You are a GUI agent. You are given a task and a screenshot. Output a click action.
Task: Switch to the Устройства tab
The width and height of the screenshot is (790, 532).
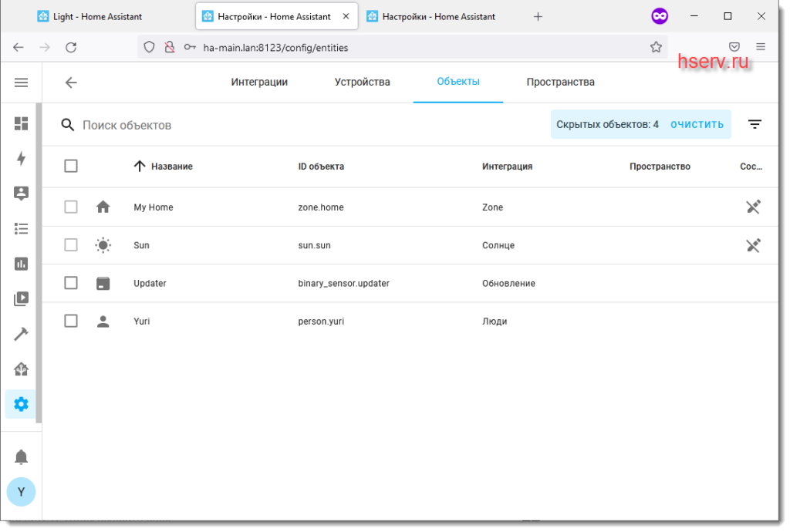[362, 82]
